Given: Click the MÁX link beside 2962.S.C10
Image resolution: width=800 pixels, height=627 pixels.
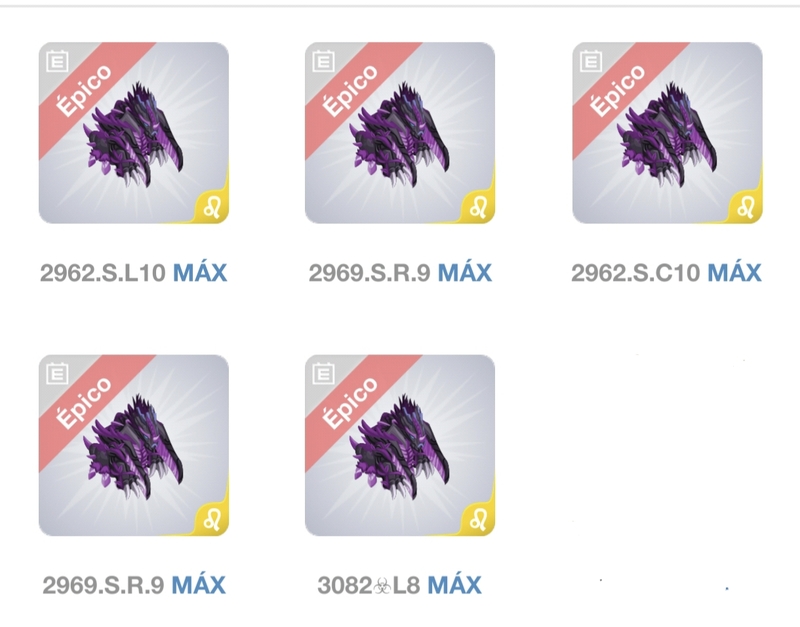Looking at the screenshot, I should 734,272.
